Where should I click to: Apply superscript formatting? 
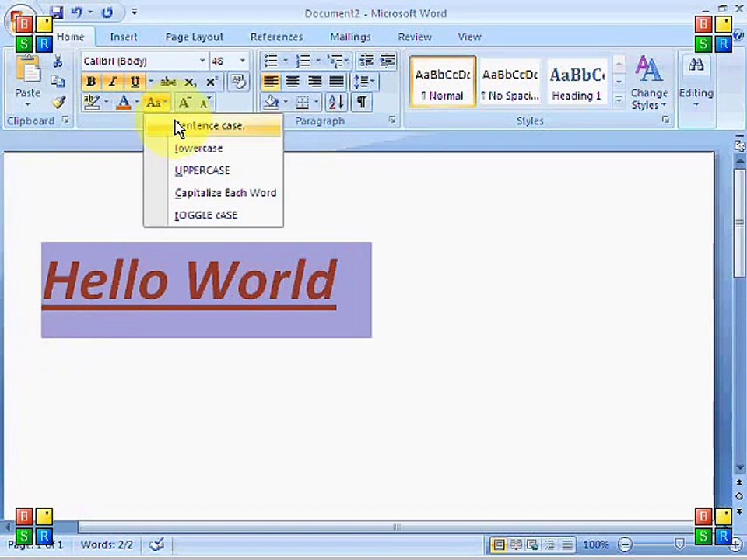click(x=212, y=82)
